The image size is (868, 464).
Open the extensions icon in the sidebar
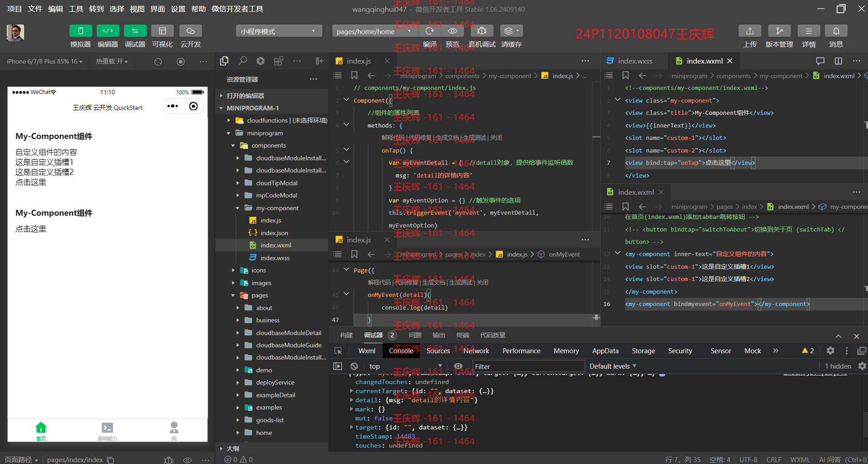click(279, 61)
